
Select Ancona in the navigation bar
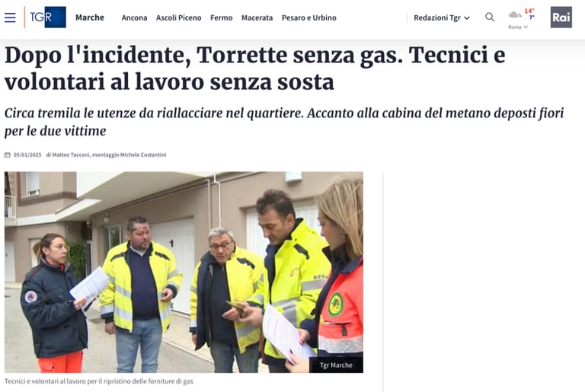pyautogui.click(x=134, y=18)
